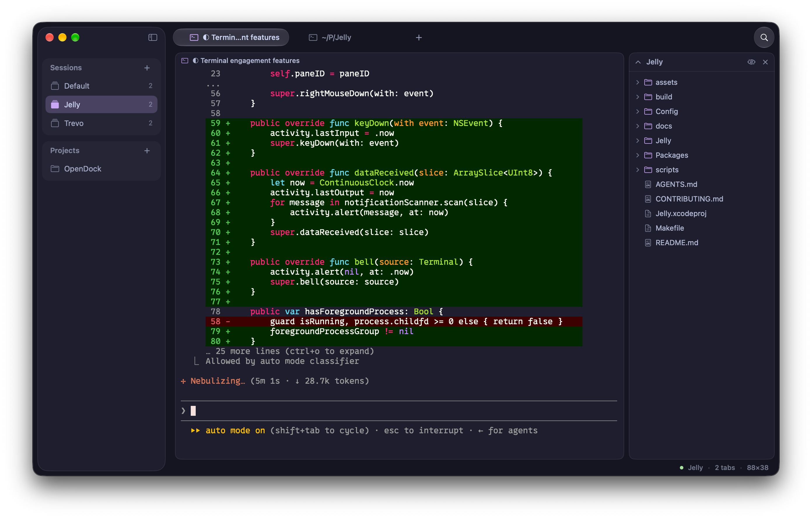This screenshot has width=812, height=519.
Task: Add a new session
Action: click(x=147, y=68)
